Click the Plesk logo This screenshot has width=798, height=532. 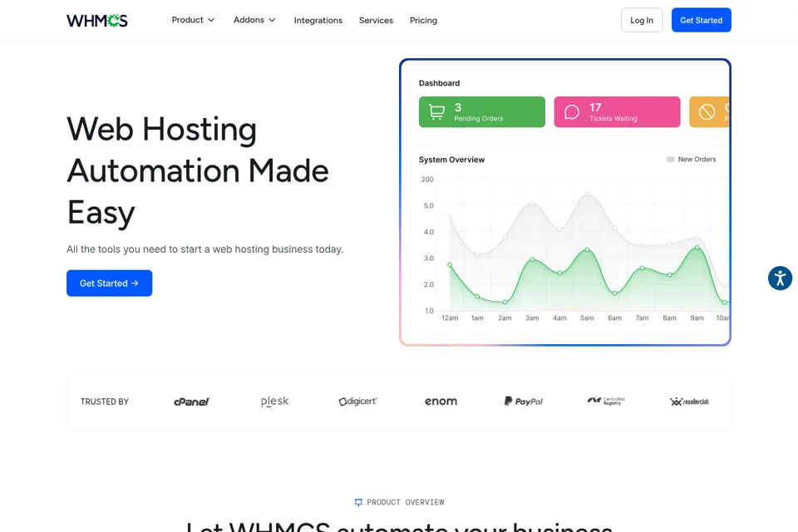(x=274, y=401)
